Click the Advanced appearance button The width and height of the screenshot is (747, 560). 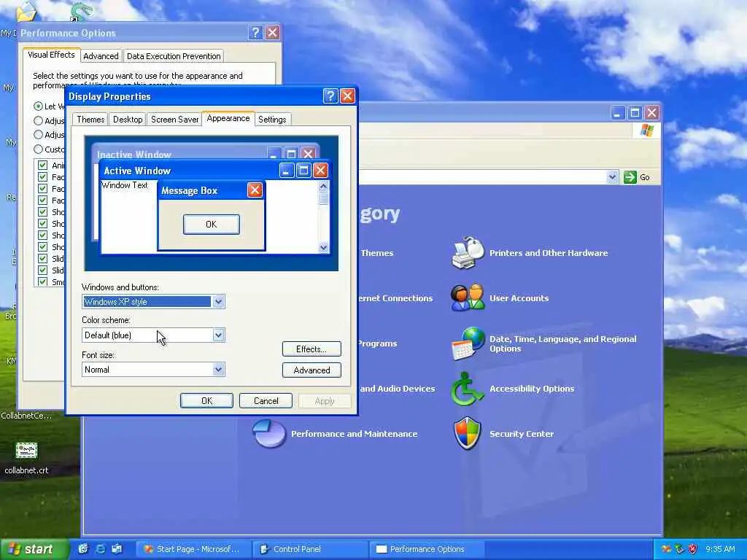click(x=311, y=370)
